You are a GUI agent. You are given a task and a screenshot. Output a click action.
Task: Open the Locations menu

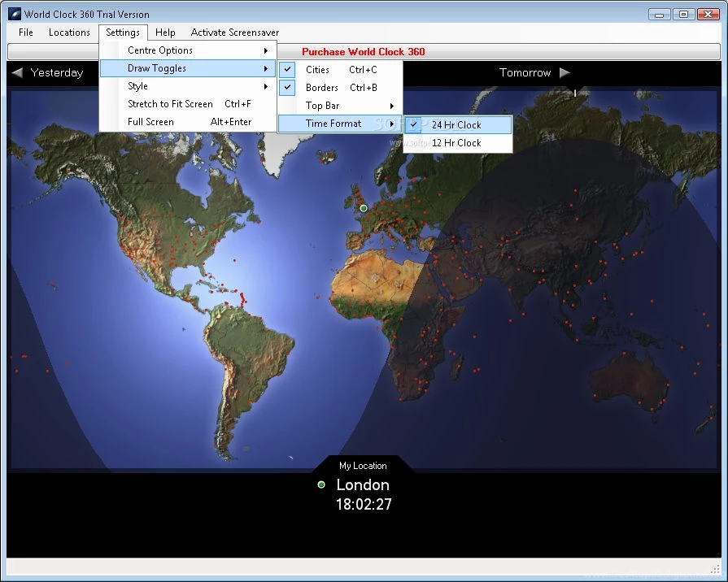pyautogui.click(x=69, y=33)
